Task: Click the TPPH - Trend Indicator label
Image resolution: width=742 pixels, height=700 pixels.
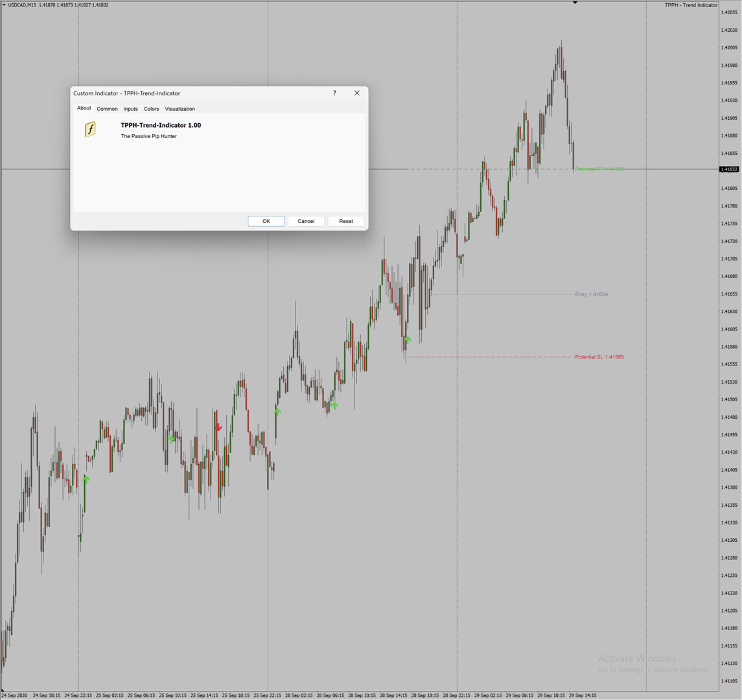Action: click(691, 5)
